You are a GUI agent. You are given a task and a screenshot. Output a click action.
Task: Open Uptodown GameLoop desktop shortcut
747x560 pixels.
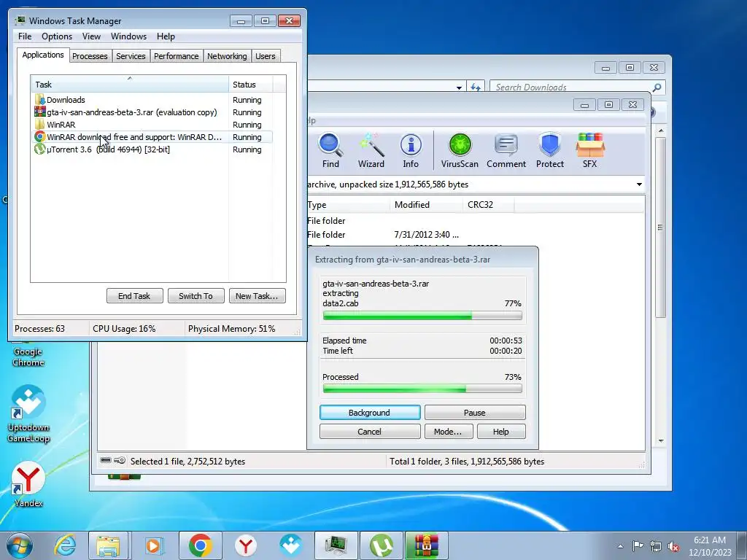click(28, 414)
